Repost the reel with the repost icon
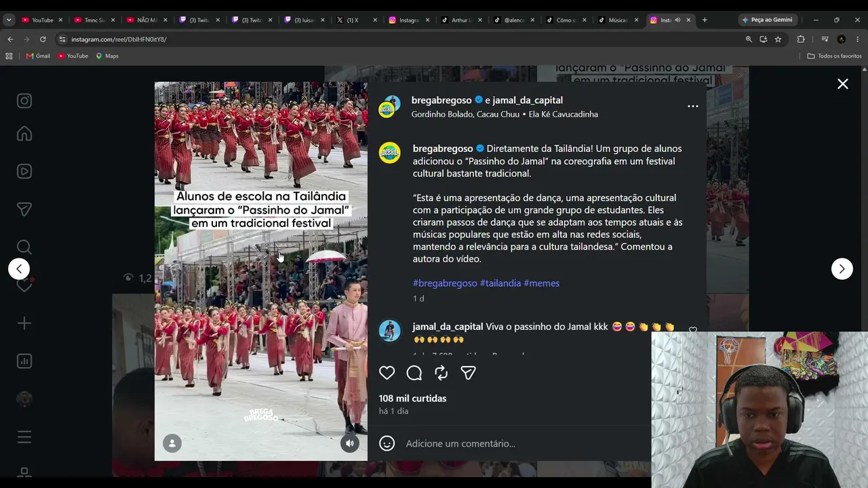Screen dimensions: 868x488 (x=441, y=373)
